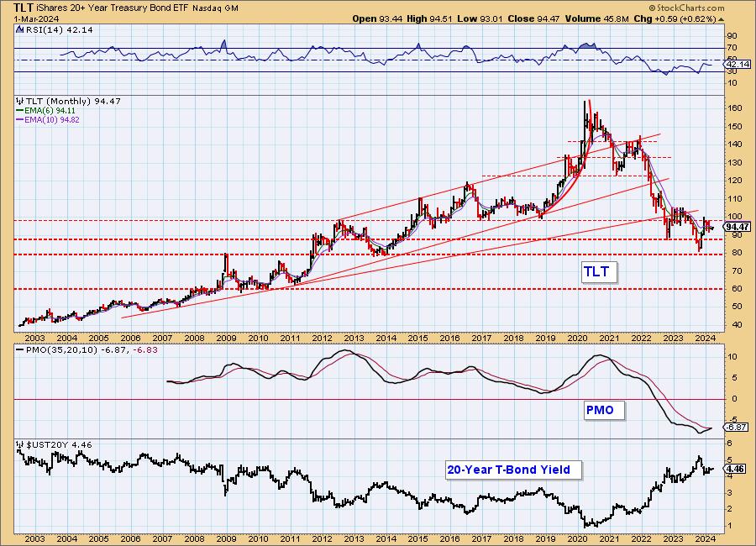Click the 'TLT (Monthly) 94.47' legend label
The height and width of the screenshot is (546, 756).
73,102
